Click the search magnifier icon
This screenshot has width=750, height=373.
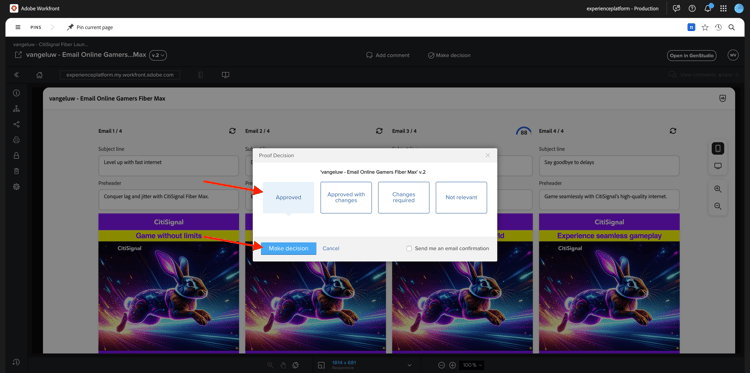point(731,27)
